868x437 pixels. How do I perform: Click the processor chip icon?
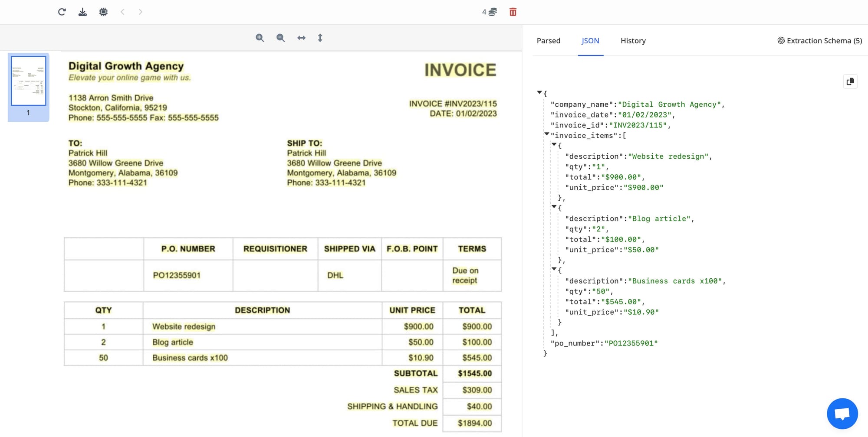pos(103,12)
